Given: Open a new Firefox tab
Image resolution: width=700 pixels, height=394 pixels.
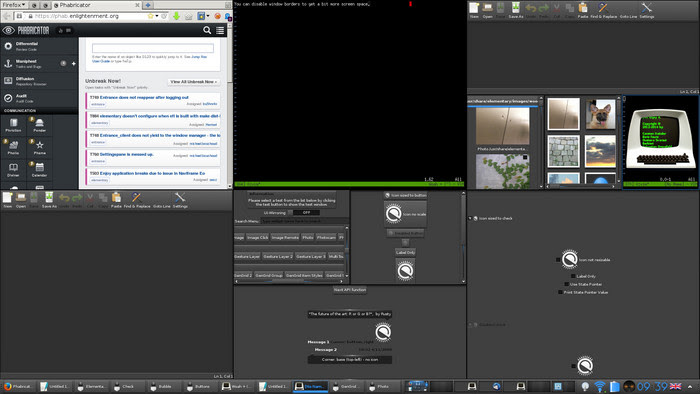Looking at the screenshot, I should [x=148, y=5].
